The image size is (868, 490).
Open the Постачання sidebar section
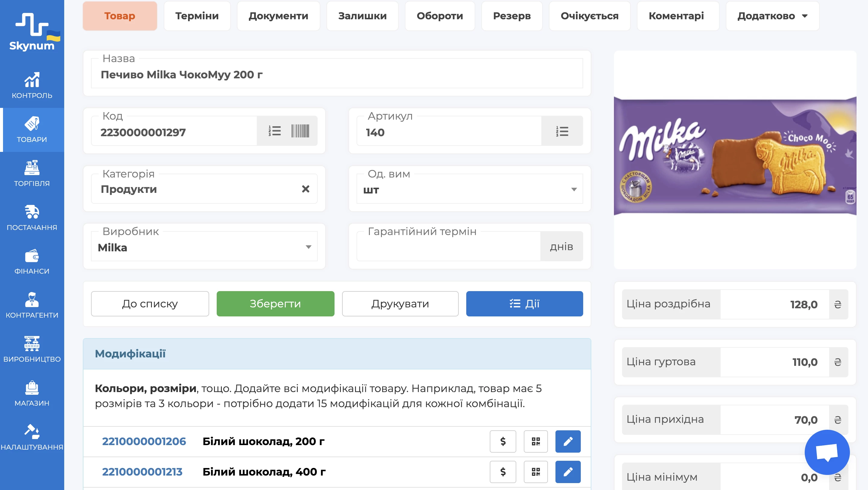coord(32,218)
